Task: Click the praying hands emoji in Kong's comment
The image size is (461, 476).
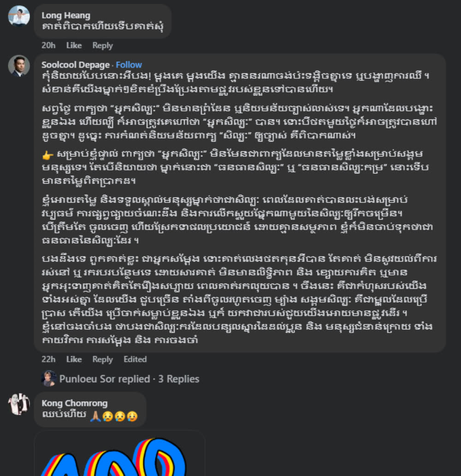Action: (95, 416)
